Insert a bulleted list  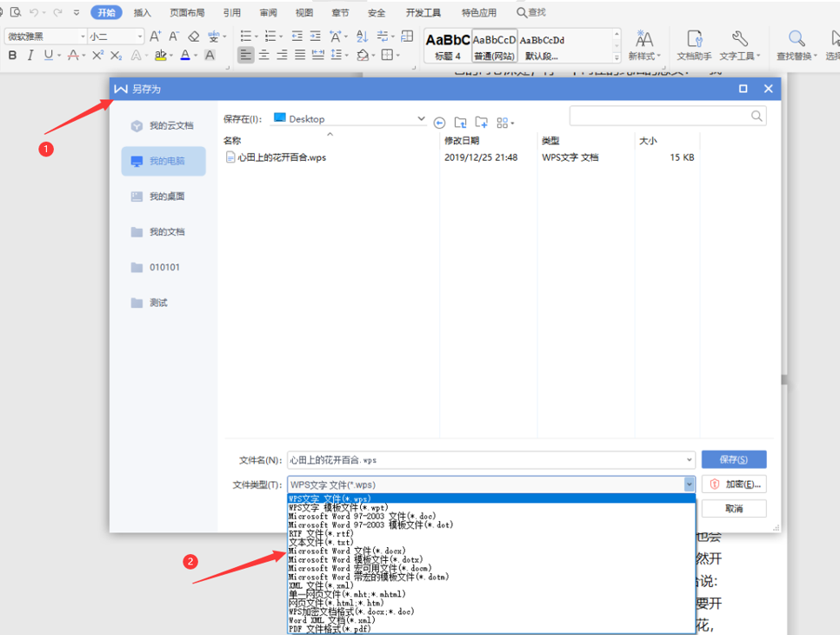[246, 36]
